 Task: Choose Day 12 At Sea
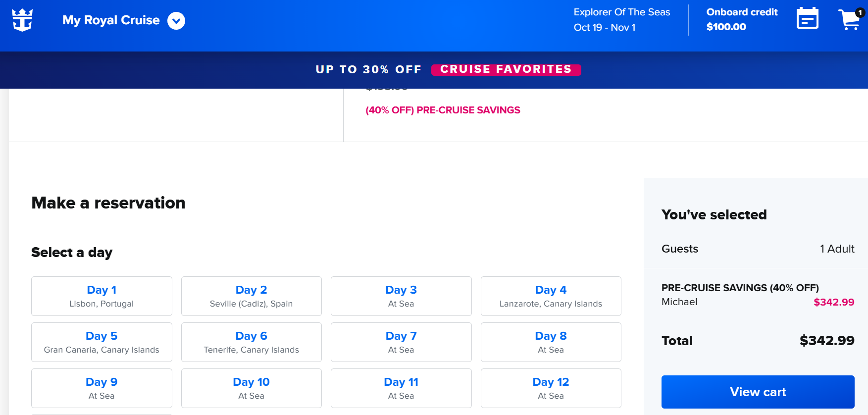pos(551,388)
